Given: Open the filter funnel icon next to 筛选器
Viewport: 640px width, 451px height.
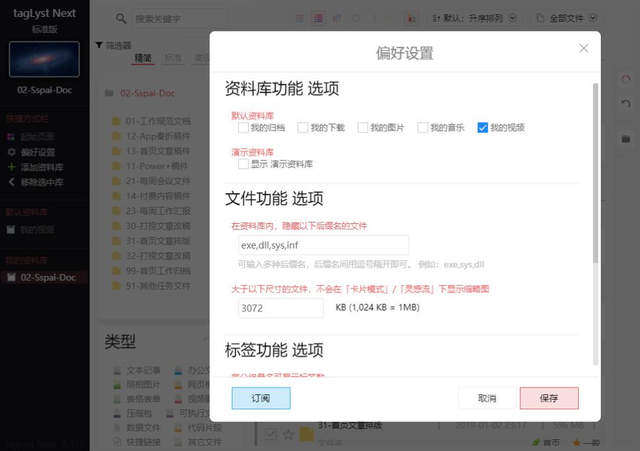Looking at the screenshot, I should 99,45.
